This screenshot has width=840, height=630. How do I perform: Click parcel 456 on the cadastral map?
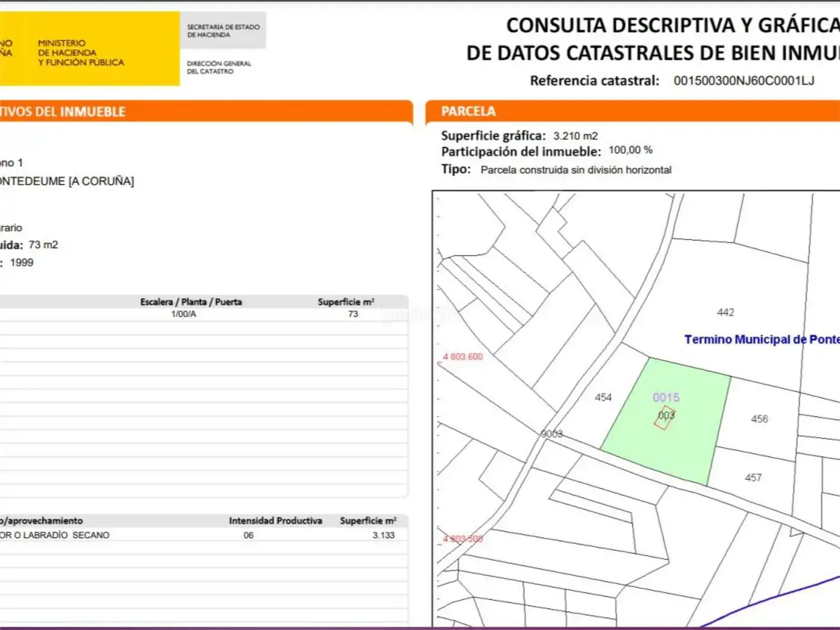click(760, 419)
